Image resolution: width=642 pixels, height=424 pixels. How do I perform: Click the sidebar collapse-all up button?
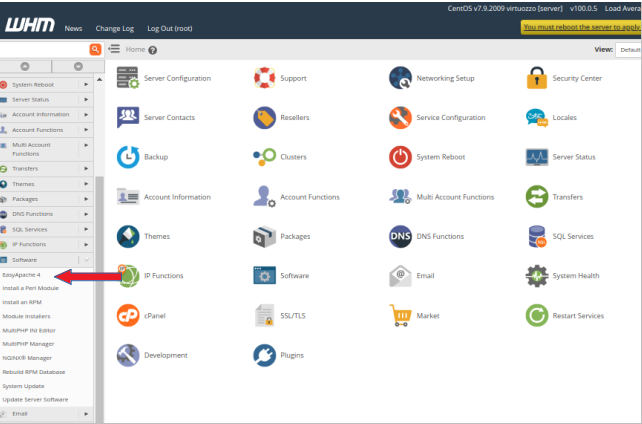click(25, 66)
